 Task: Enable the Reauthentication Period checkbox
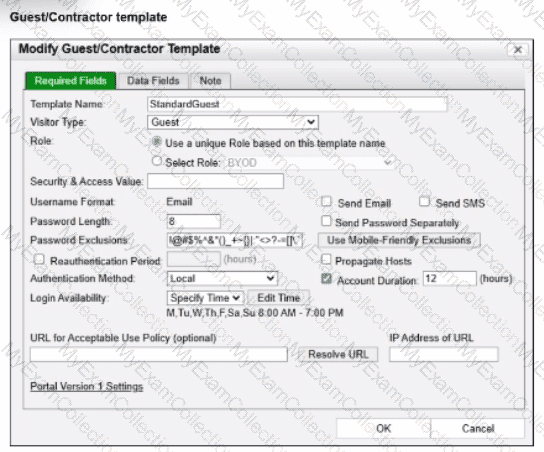click(x=39, y=259)
